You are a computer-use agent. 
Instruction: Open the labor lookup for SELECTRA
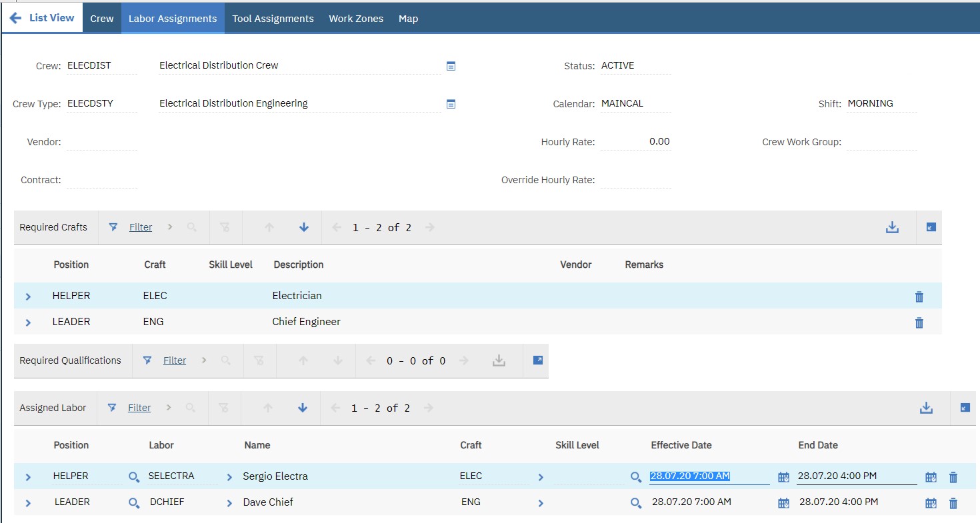[x=134, y=476]
